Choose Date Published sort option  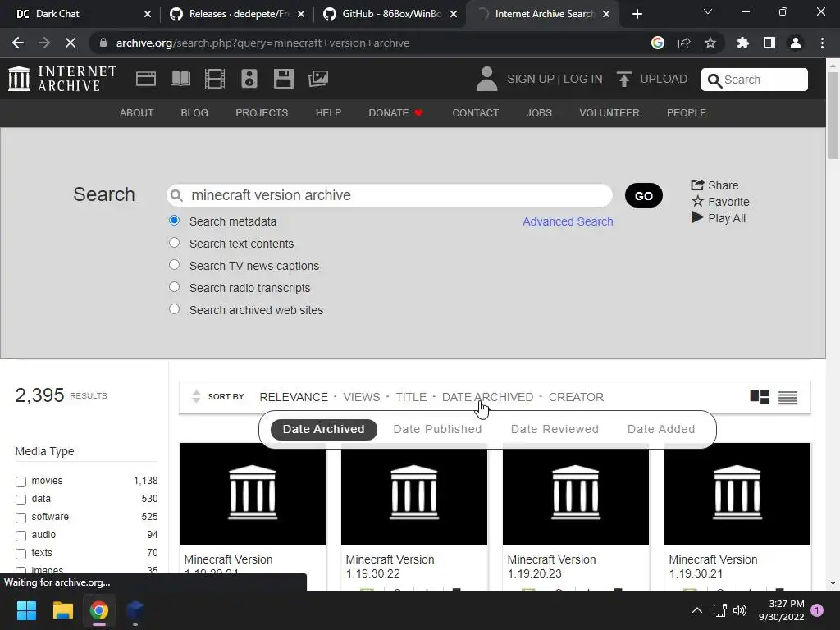(438, 429)
